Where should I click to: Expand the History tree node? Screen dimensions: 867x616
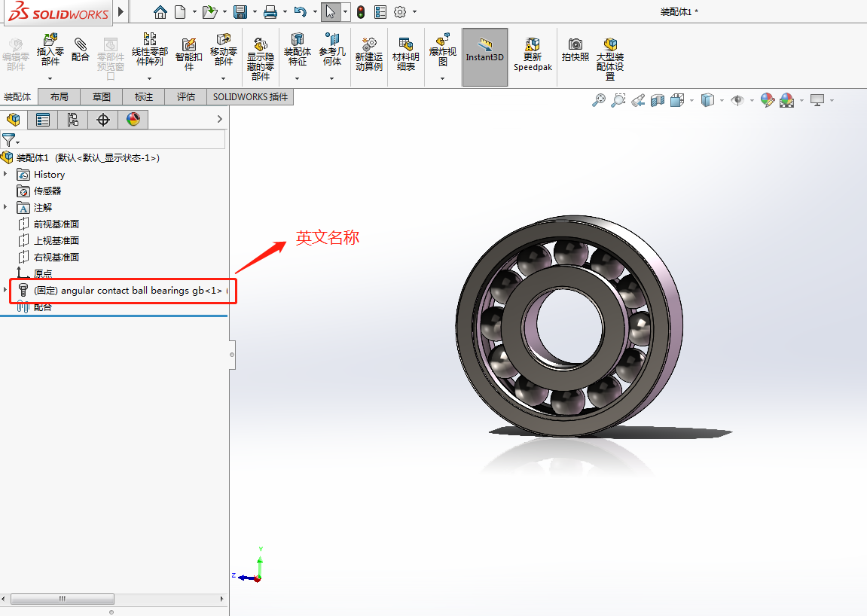point(5,174)
